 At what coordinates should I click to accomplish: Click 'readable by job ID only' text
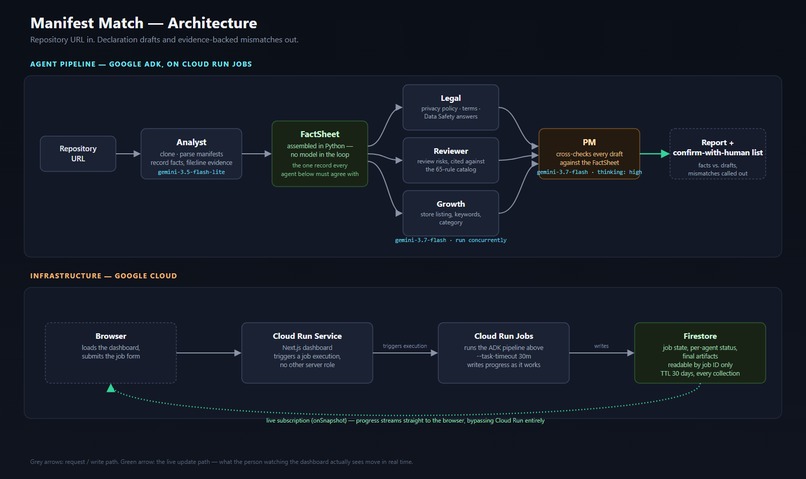point(700,365)
